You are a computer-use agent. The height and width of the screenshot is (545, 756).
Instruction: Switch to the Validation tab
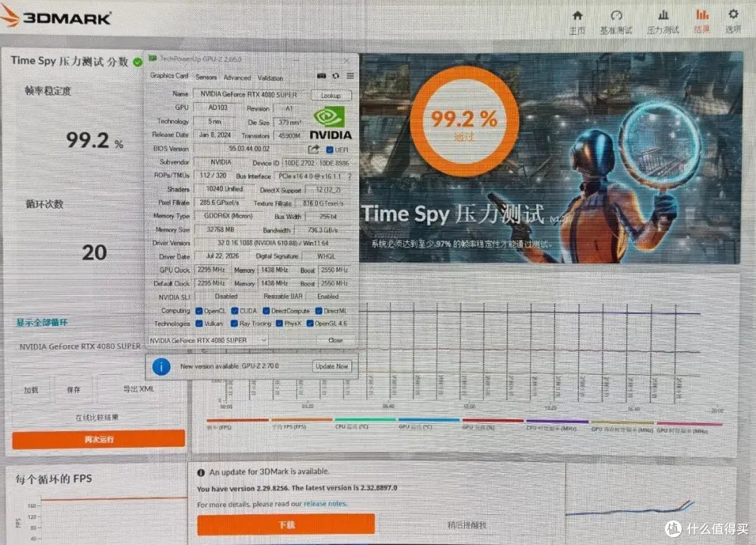[x=270, y=78]
